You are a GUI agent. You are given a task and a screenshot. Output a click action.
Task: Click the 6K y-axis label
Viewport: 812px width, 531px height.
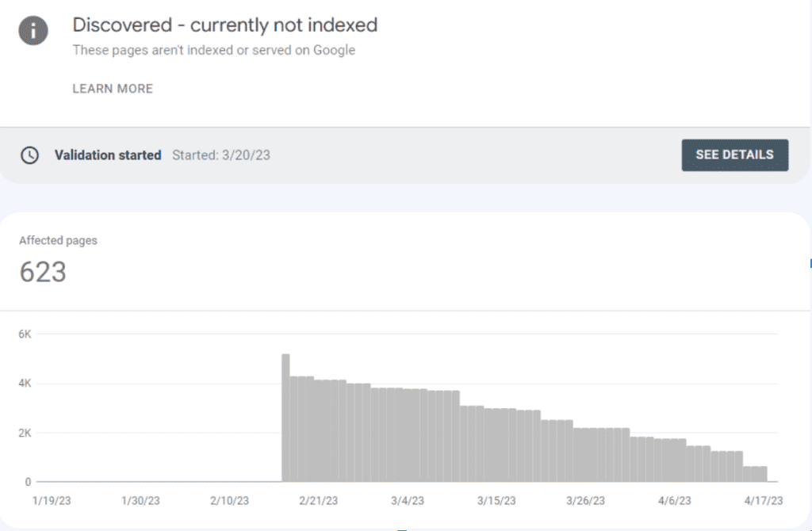pos(25,334)
